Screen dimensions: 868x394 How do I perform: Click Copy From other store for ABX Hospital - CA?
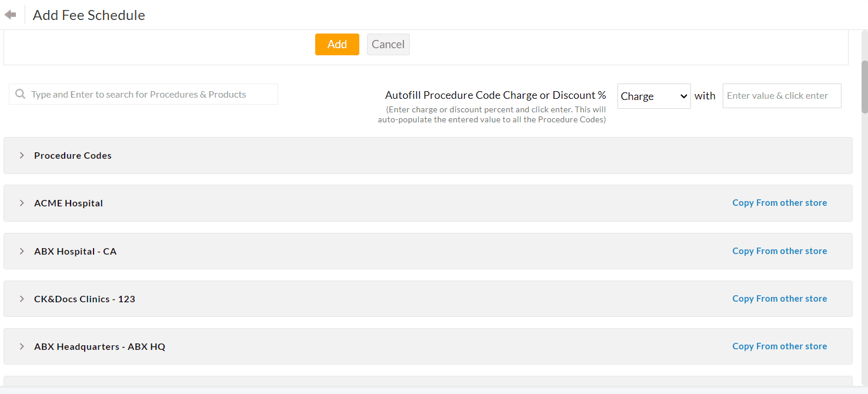click(x=779, y=251)
